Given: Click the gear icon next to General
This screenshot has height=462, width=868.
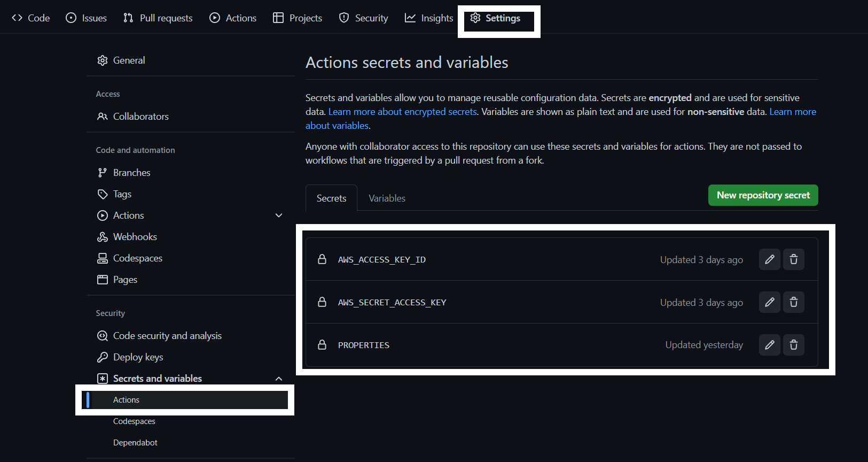Looking at the screenshot, I should tap(103, 60).
